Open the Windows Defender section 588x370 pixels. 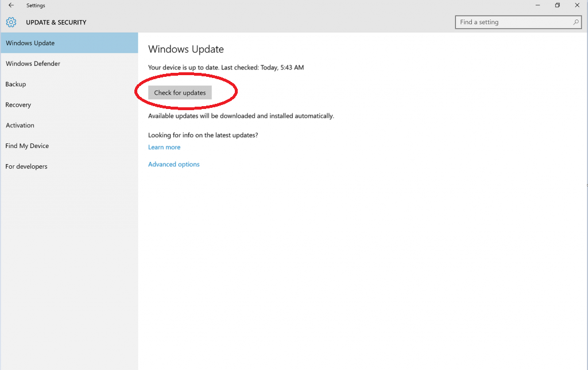[33, 64]
